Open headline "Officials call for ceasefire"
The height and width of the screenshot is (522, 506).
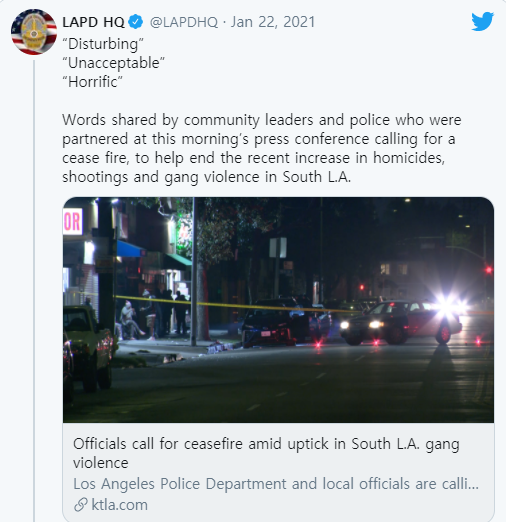tap(266, 453)
